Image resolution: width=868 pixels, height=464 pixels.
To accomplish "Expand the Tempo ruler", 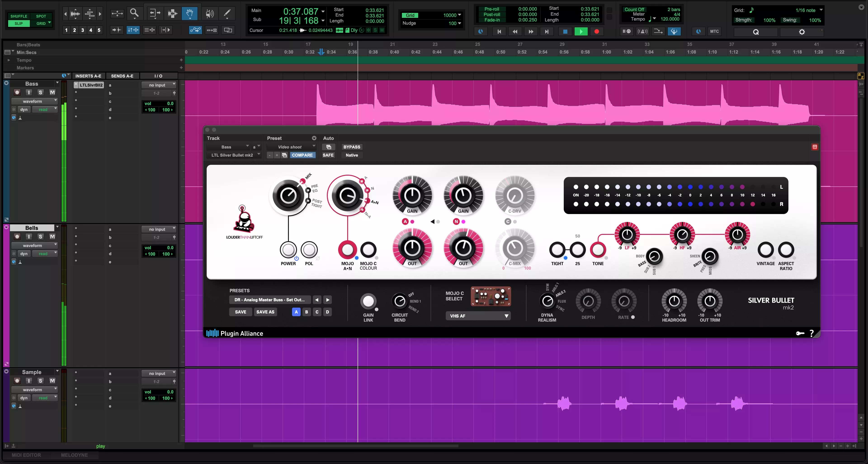I will tap(9, 60).
